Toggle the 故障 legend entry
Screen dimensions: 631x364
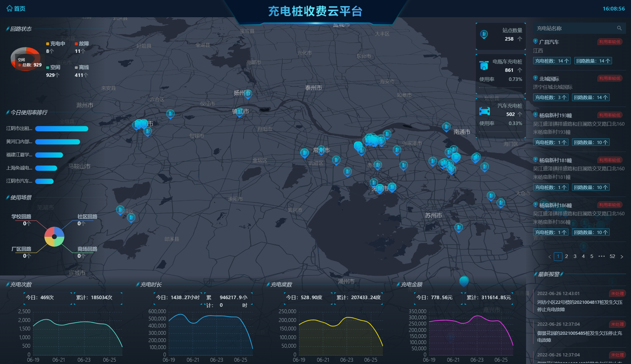(x=82, y=44)
